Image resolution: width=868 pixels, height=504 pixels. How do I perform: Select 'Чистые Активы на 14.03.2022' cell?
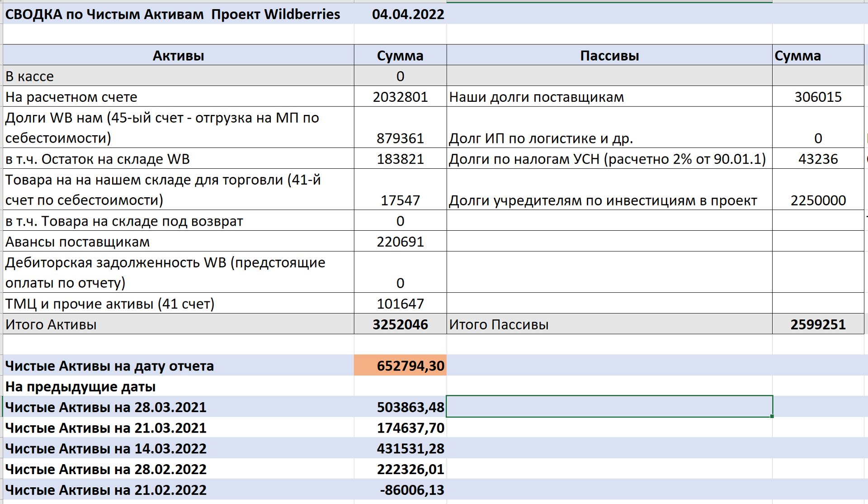coord(179,448)
